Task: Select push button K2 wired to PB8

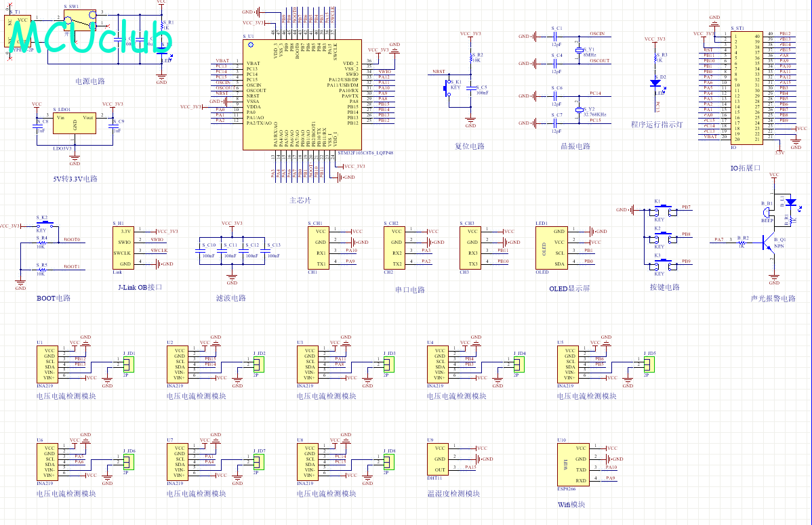Action: point(663,238)
